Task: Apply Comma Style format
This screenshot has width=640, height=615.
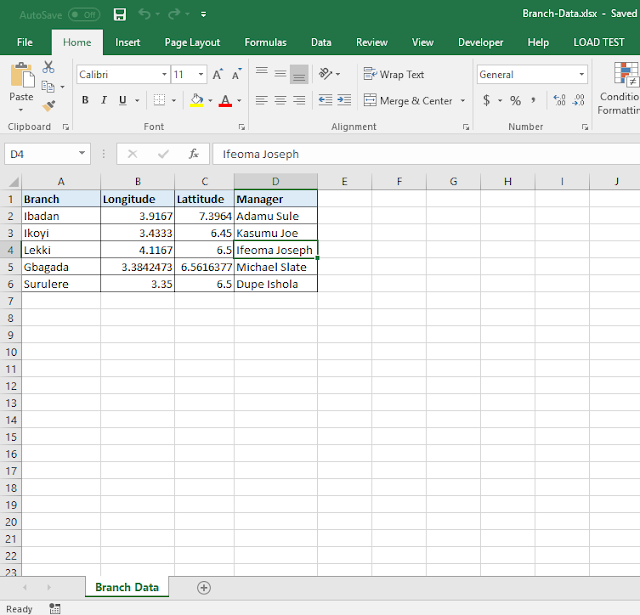Action: tap(533, 100)
